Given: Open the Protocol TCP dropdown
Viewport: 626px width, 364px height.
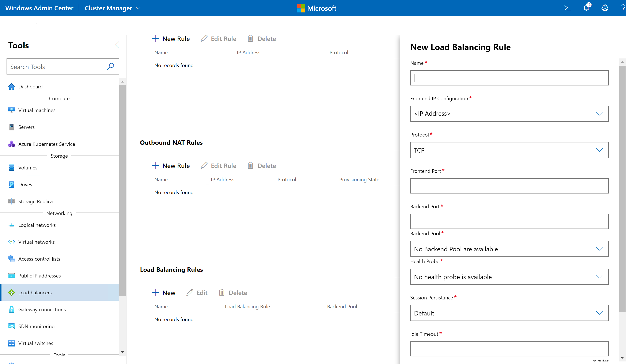Looking at the screenshot, I should point(509,150).
